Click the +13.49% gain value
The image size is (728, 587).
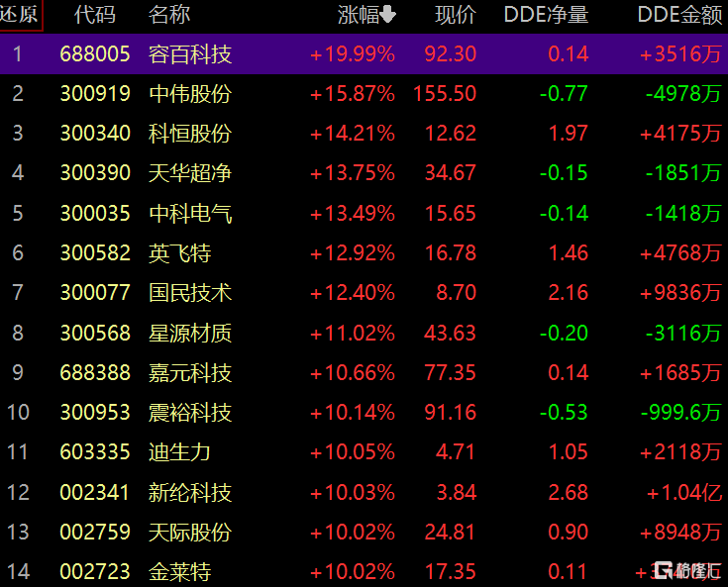(x=353, y=214)
